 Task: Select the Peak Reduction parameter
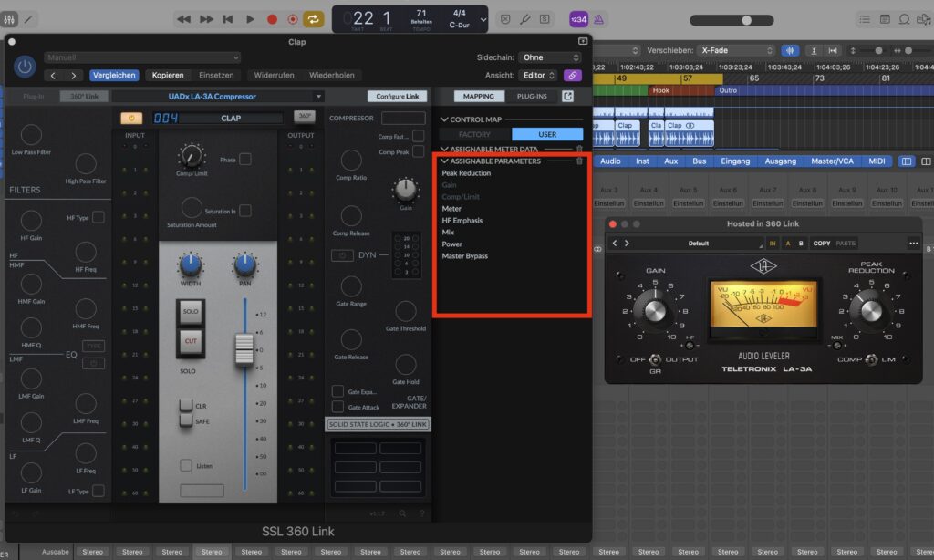point(466,173)
